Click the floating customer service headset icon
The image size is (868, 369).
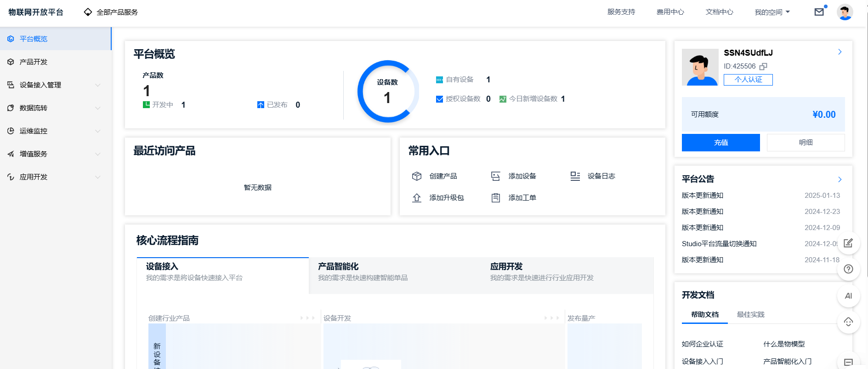pos(848,322)
